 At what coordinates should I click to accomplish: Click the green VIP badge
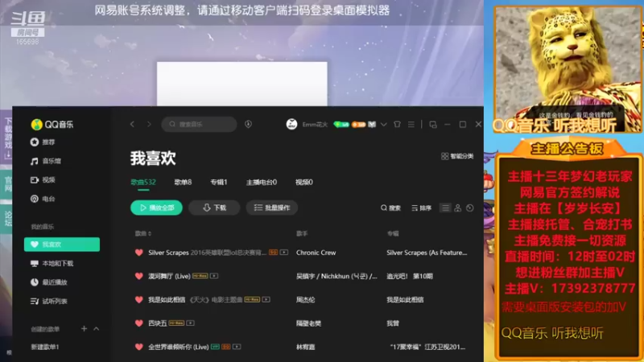point(341,125)
